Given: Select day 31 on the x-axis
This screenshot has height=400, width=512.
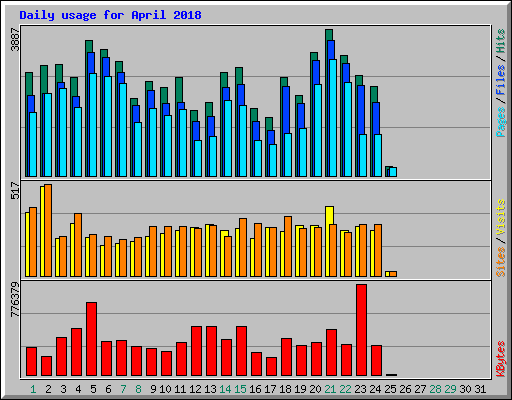Looking at the screenshot, I should [480, 389].
